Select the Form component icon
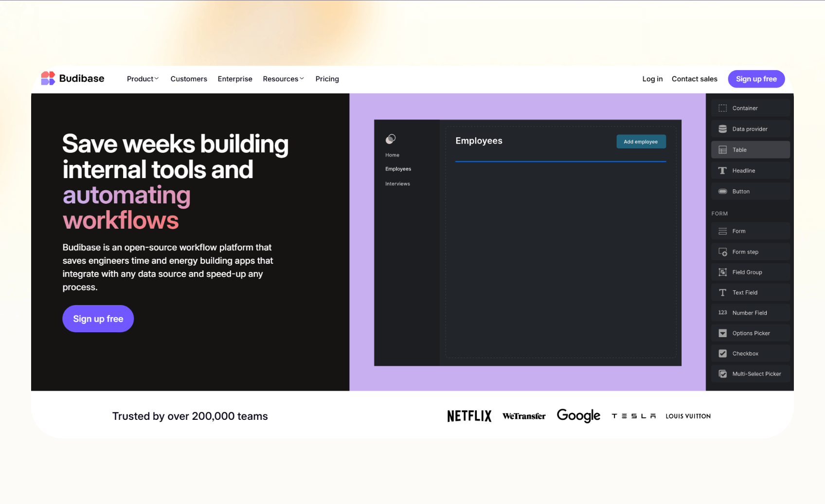This screenshot has width=825, height=504. pos(722,231)
